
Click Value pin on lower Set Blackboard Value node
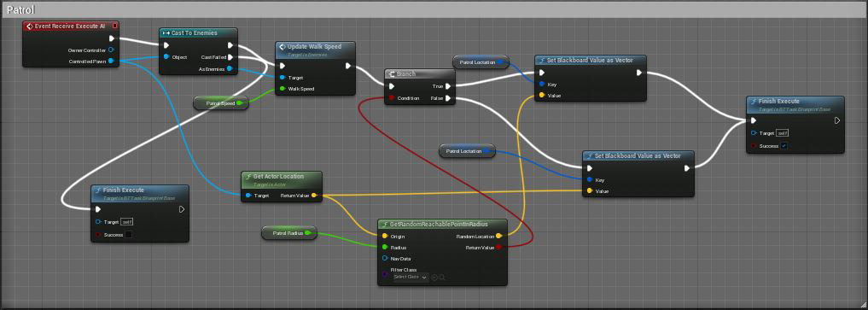click(590, 191)
